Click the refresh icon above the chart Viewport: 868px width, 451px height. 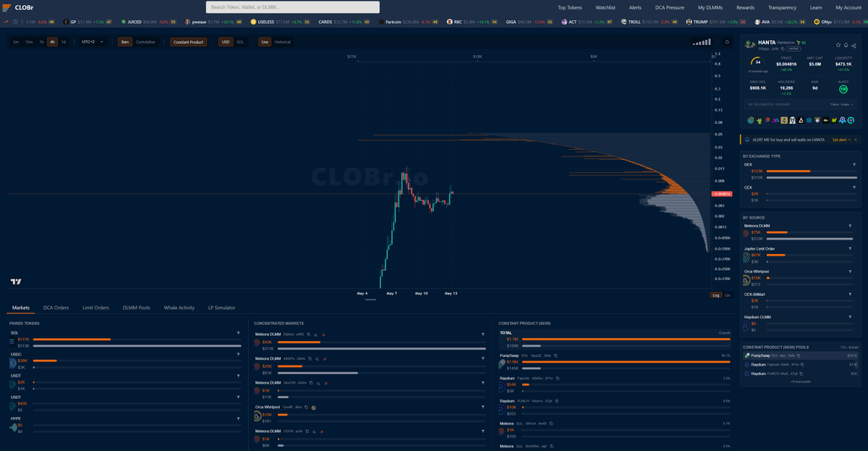tap(728, 42)
